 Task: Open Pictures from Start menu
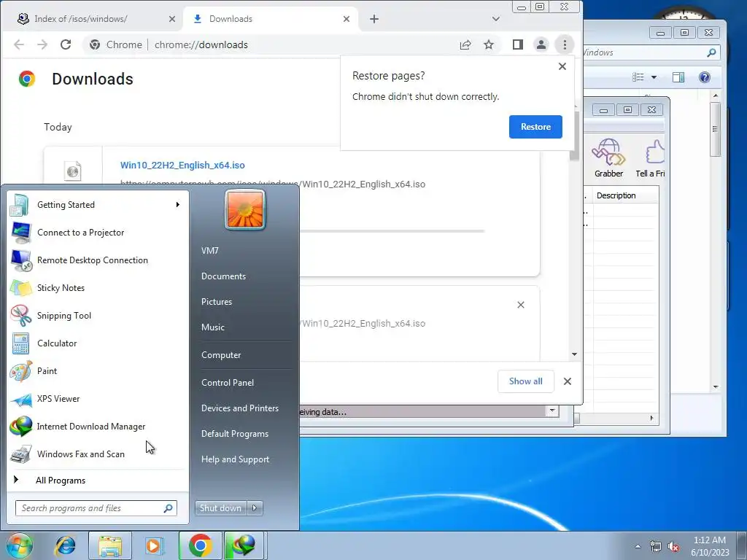click(217, 302)
